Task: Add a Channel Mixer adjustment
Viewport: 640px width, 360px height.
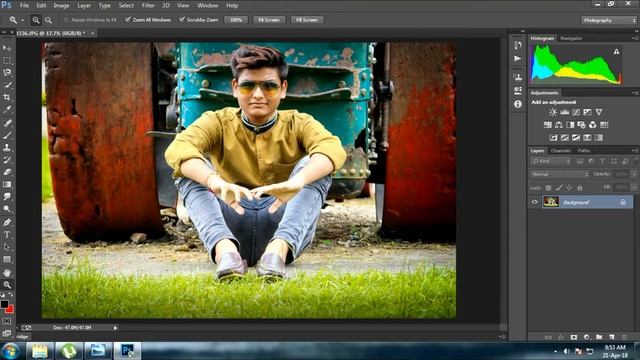Action: (593, 125)
